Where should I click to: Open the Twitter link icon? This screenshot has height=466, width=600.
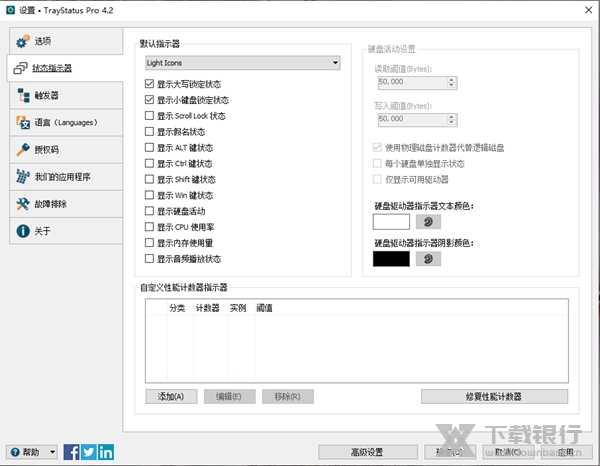coord(89,452)
